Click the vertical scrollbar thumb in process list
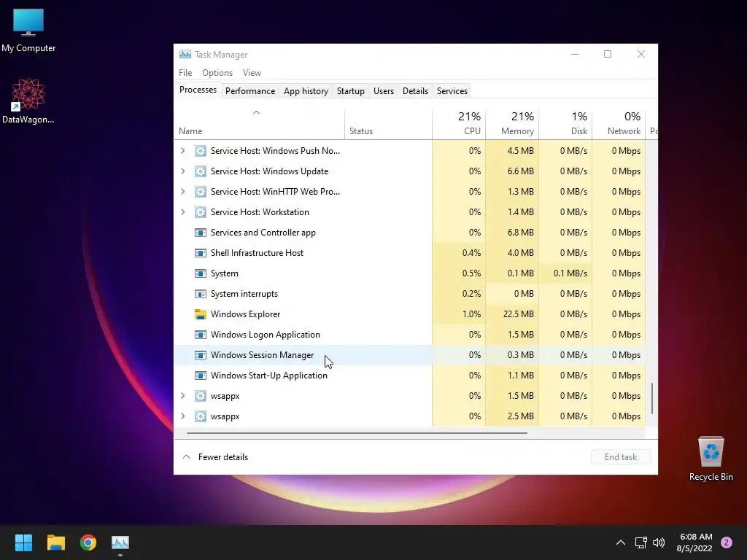The image size is (747, 560). (x=651, y=399)
